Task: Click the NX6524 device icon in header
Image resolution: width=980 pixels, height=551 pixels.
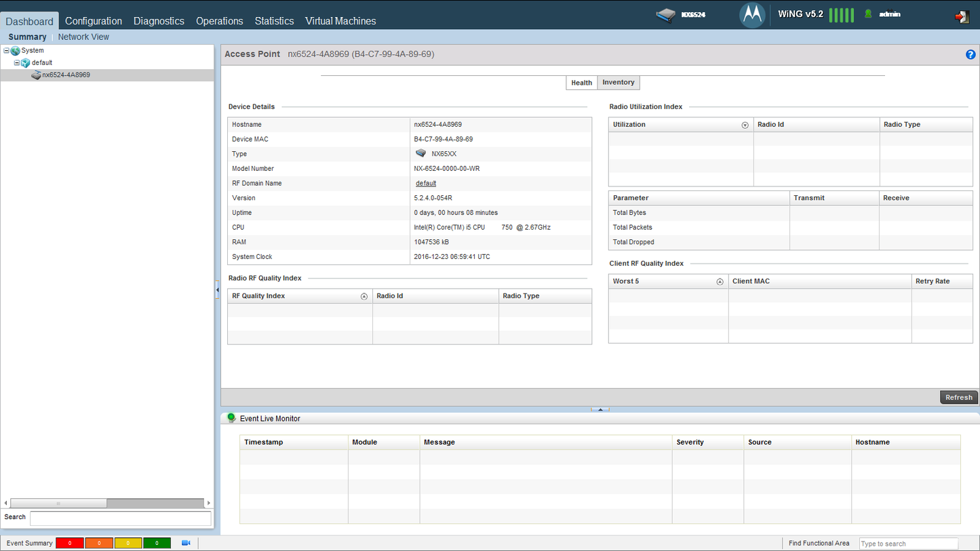Action: 666,14
